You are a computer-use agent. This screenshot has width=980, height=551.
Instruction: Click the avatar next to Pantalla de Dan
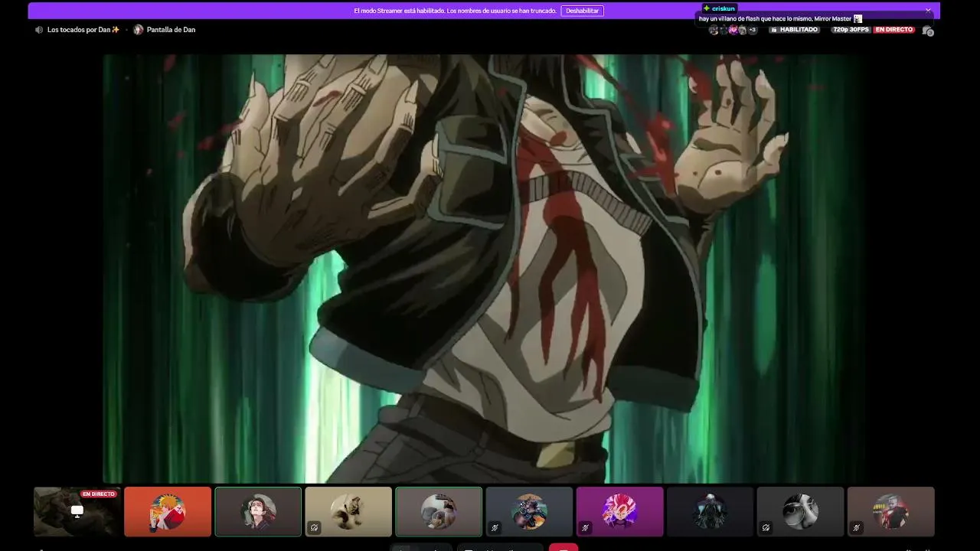[139, 30]
